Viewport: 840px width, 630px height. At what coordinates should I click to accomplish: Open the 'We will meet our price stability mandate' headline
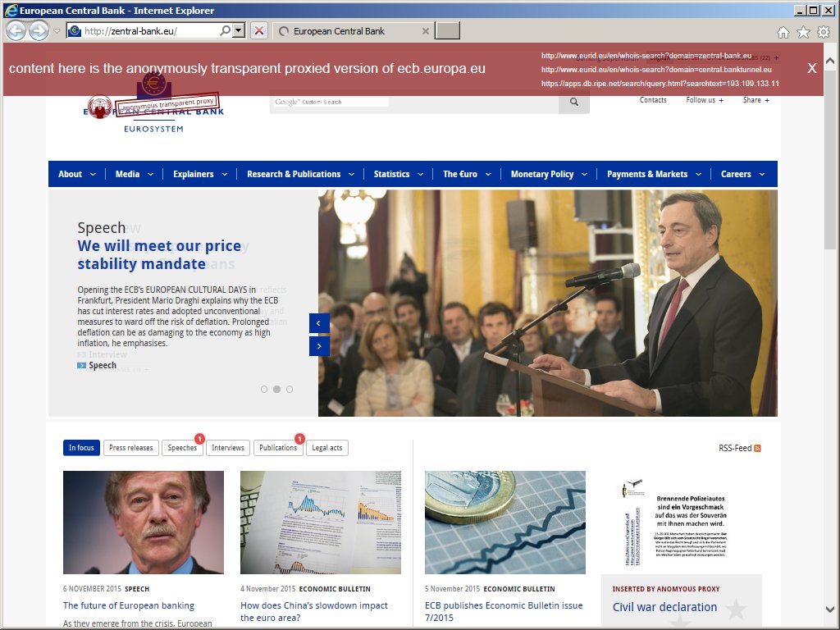(x=159, y=254)
